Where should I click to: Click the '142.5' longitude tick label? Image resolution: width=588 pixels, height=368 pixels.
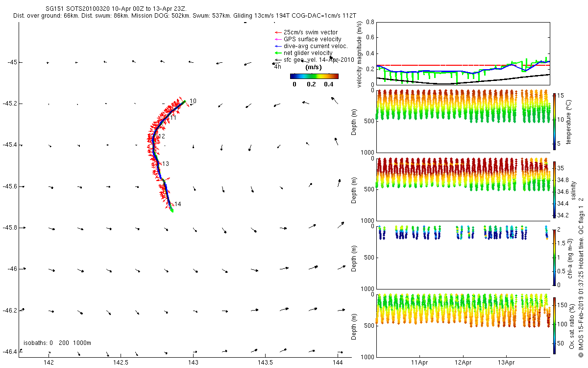(x=121, y=362)
